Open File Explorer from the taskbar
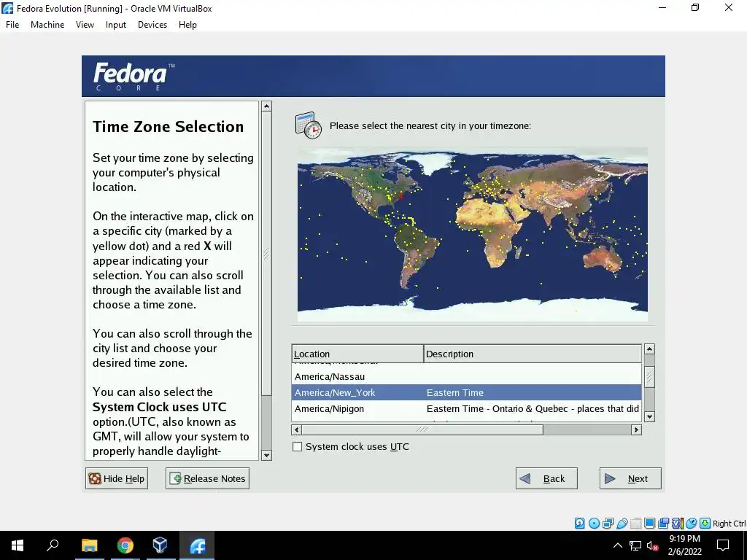The image size is (747, 560). point(89,545)
